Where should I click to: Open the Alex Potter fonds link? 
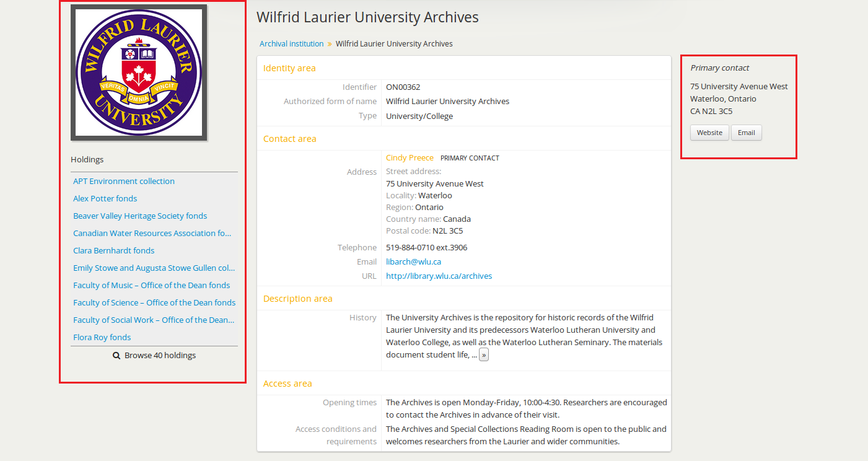105,199
